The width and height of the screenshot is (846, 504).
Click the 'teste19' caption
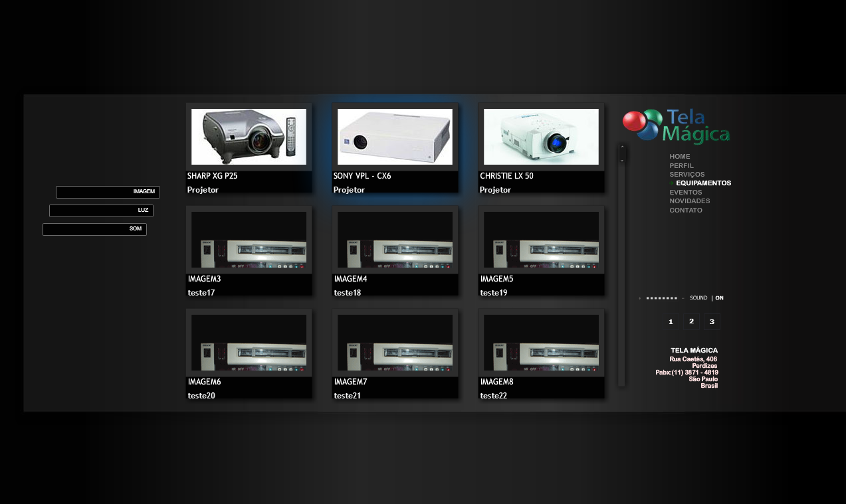click(494, 293)
